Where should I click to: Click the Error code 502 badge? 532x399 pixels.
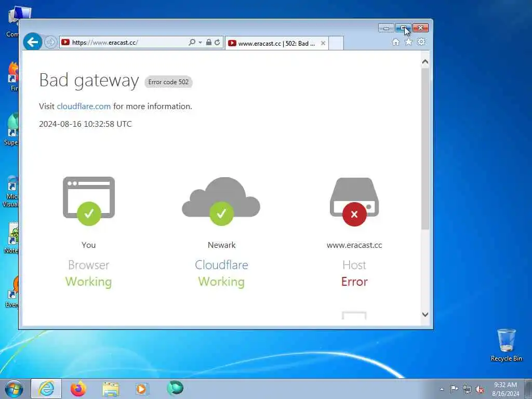point(169,82)
